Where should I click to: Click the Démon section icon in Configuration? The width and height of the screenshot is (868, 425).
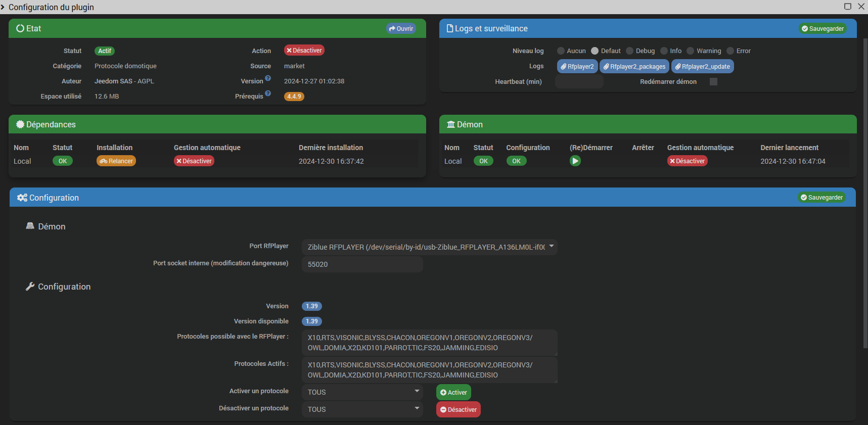tap(30, 226)
